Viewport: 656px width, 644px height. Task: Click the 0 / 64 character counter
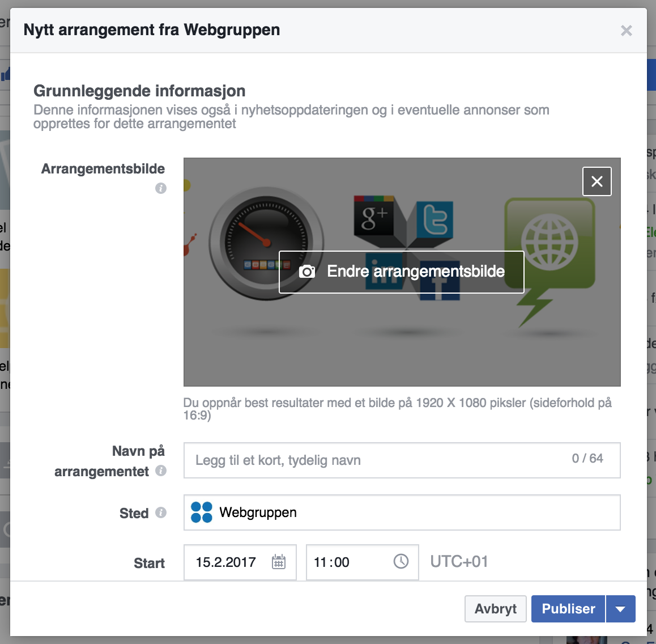587,459
